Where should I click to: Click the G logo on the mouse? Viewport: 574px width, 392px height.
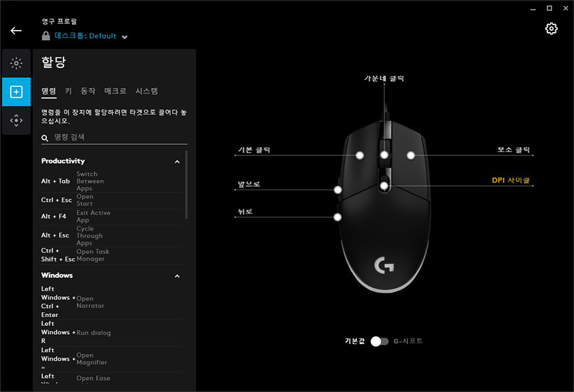coord(384,265)
